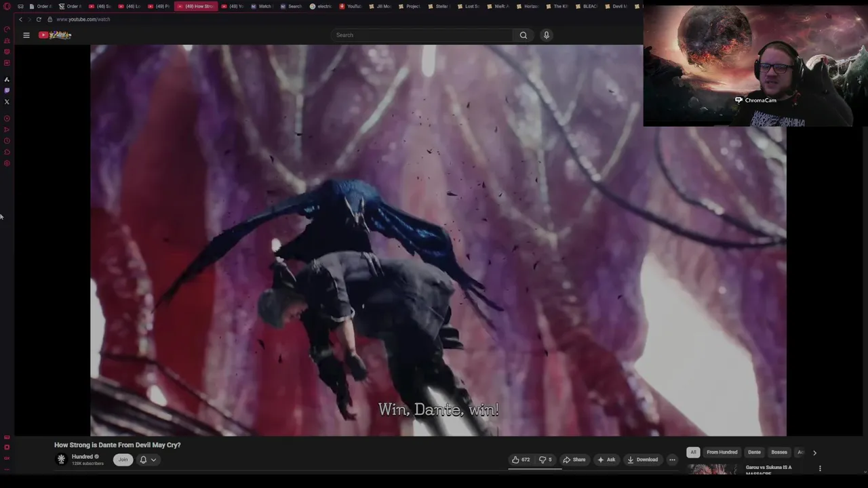
Task: Open the YouTube hamburger guide menu
Action: (x=26, y=35)
